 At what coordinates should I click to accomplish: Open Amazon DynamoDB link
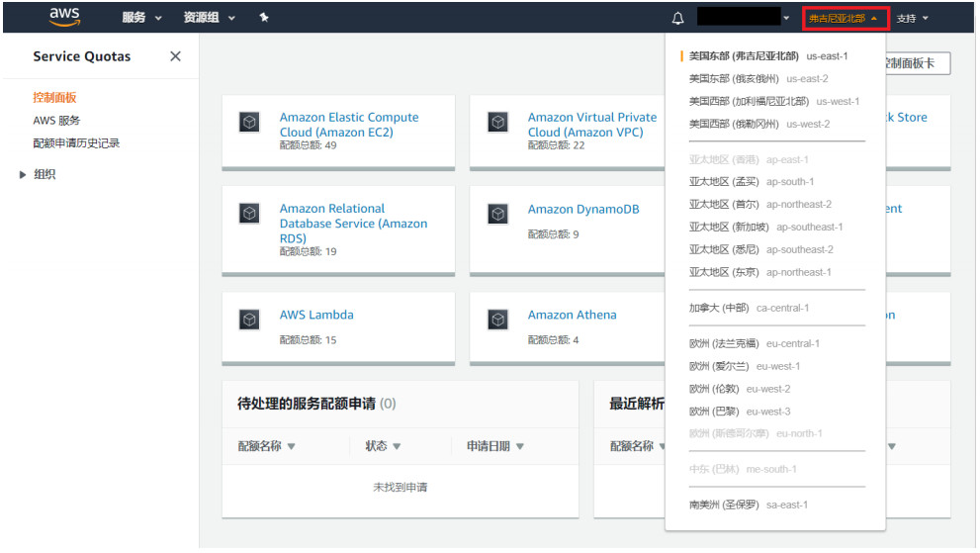pyautogui.click(x=583, y=209)
